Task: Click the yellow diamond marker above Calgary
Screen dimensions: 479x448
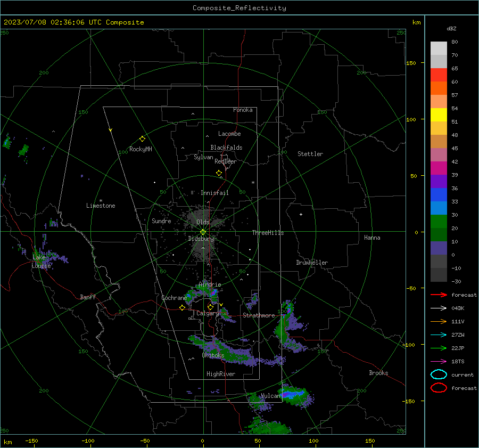Action: [x=210, y=307]
